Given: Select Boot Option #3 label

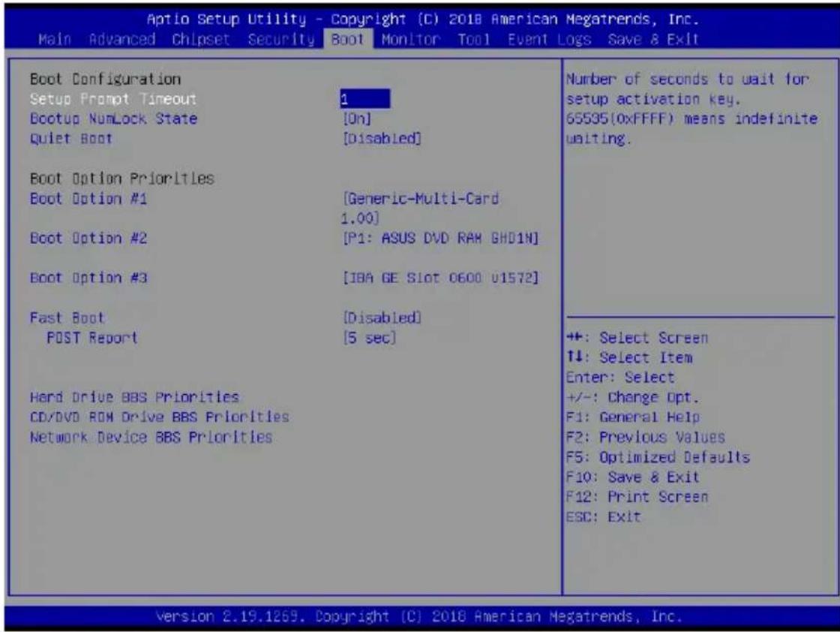Looking at the screenshot, I should 88,278.
